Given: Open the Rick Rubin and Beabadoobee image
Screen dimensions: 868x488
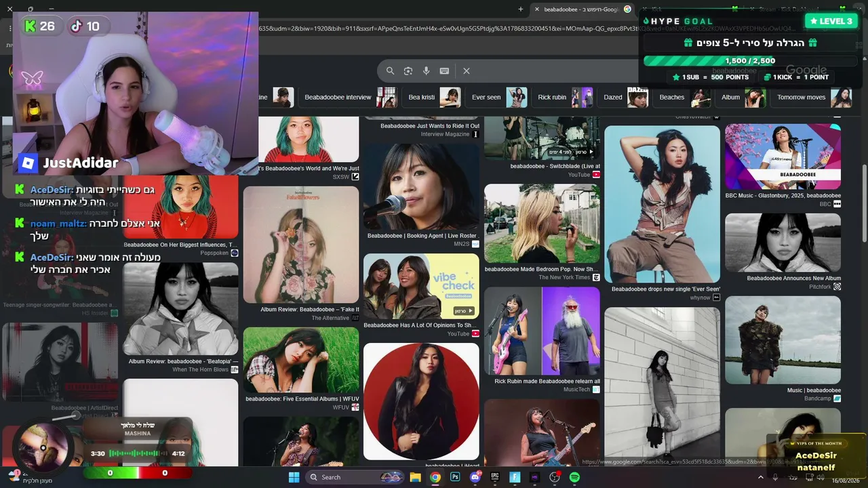Looking at the screenshot, I should (542, 331).
